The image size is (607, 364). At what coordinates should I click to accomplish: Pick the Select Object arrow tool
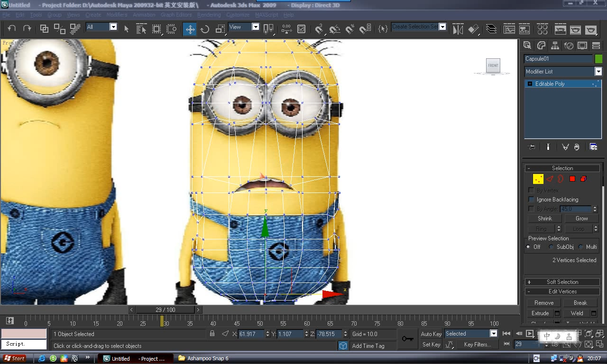click(x=126, y=29)
